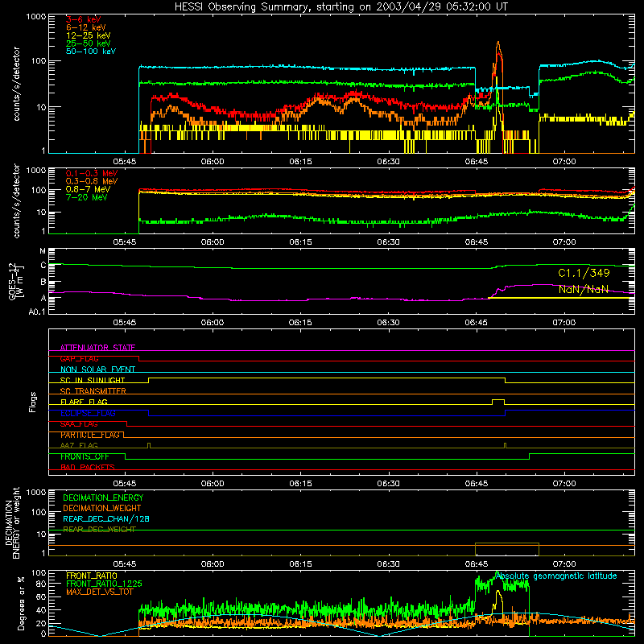Click the FRONT_RATIO legend label

pos(92,576)
